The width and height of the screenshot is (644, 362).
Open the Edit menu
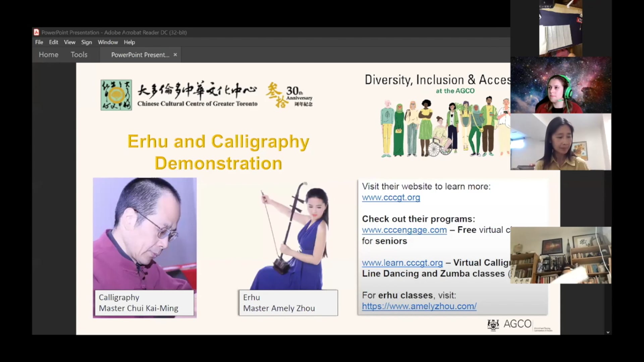pyautogui.click(x=53, y=42)
